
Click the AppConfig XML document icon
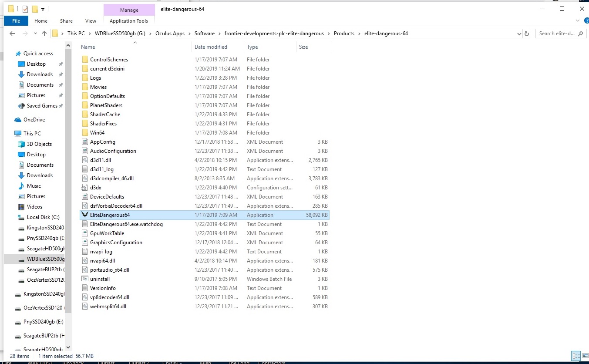(x=85, y=142)
